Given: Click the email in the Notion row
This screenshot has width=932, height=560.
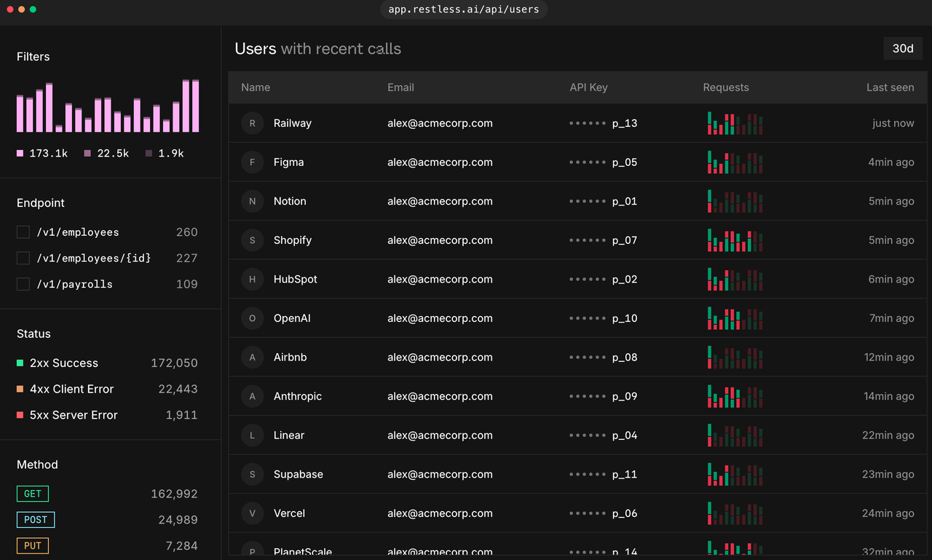Looking at the screenshot, I should (x=440, y=201).
